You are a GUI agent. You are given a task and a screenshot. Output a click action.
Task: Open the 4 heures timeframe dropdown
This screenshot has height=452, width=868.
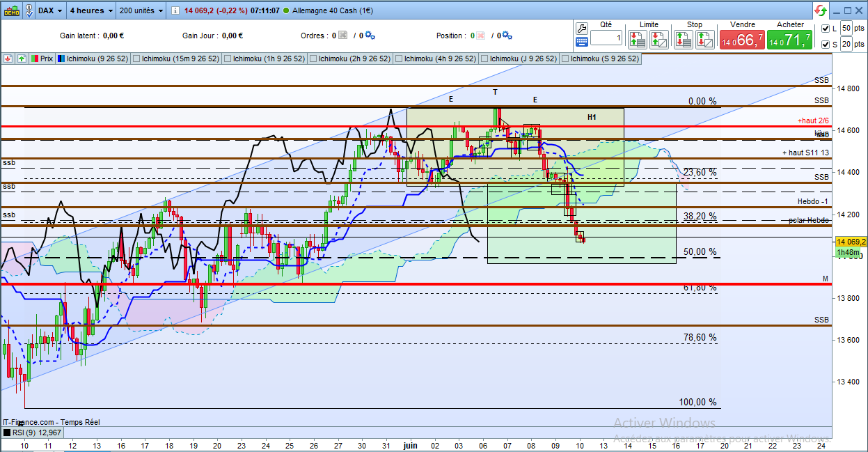(x=90, y=10)
